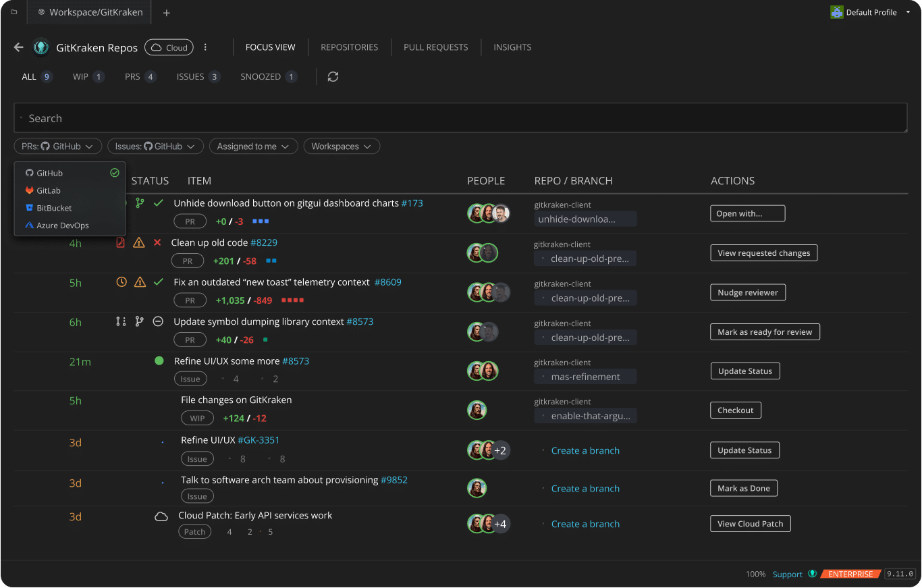The width and height of the screenshot is (922, 588).
Task: Select the ISSUES 3 filter tab
Action: tap(198, 77)
